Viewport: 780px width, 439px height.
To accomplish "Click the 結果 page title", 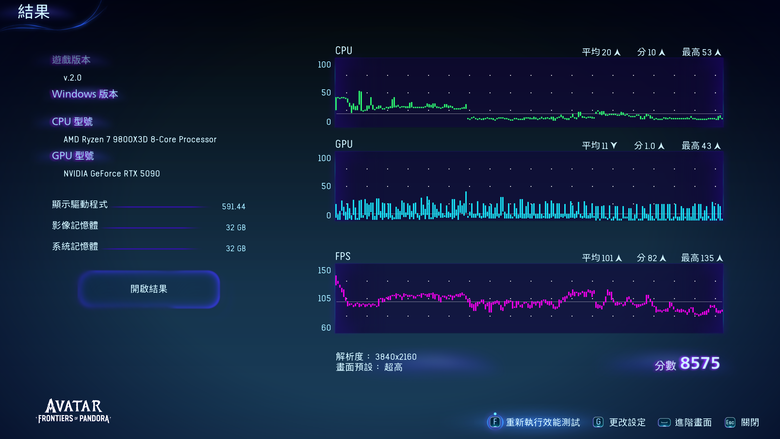I will pyautogui.click(x=34, y=11).
